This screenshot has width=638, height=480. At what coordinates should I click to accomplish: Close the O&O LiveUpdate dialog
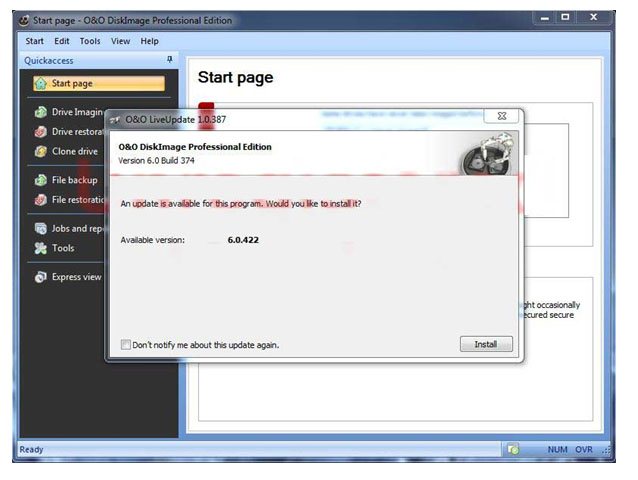pos(502,116)
